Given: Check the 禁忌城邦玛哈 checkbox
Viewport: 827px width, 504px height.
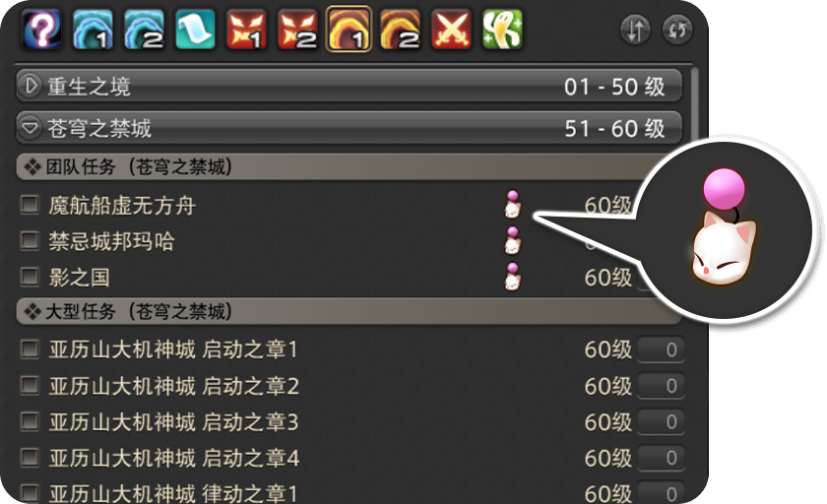Looking at the screenshot, I should pos(30,241).
